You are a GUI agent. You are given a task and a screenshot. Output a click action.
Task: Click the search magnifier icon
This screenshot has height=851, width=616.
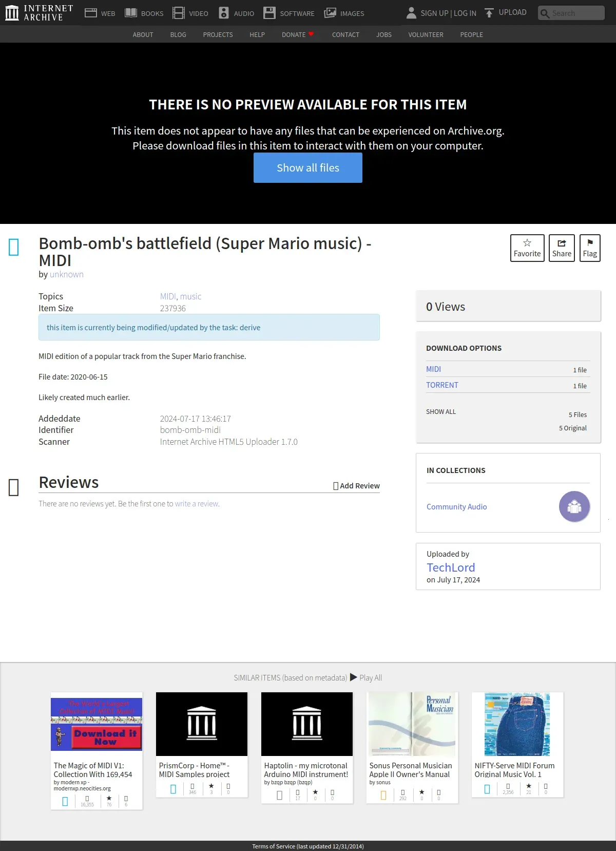(x=545, y=13)
